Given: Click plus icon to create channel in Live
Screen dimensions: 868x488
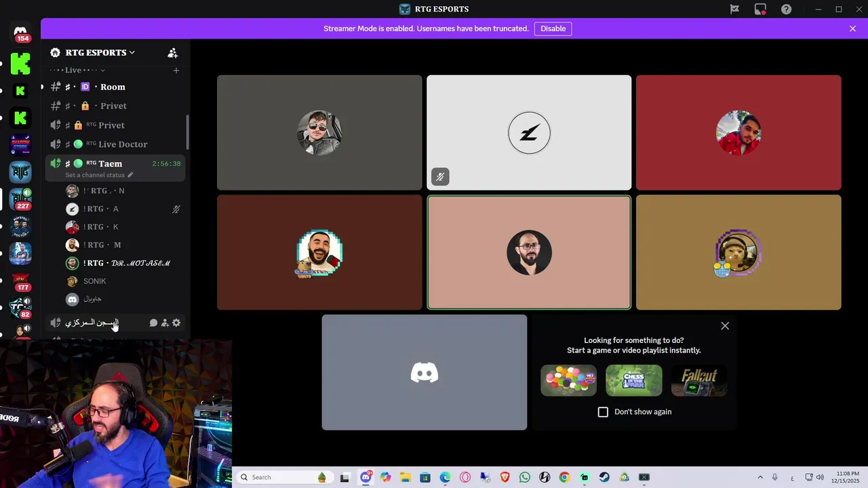Looking at the screenshot, I should pos(176,70).
